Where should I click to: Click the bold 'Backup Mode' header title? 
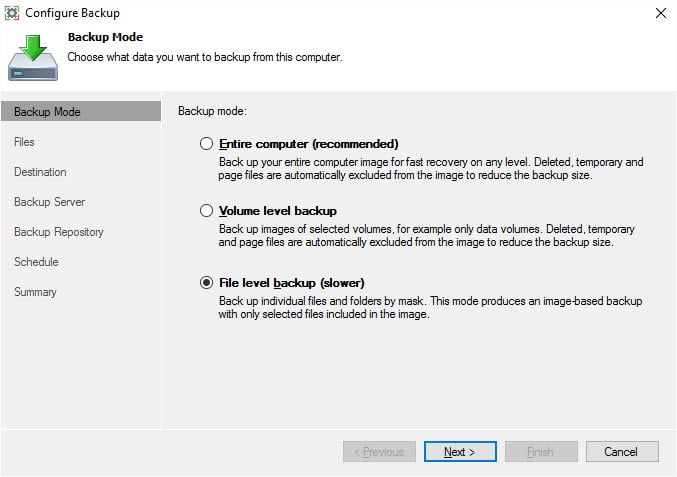pyautogui.click(x=105, y=37)
